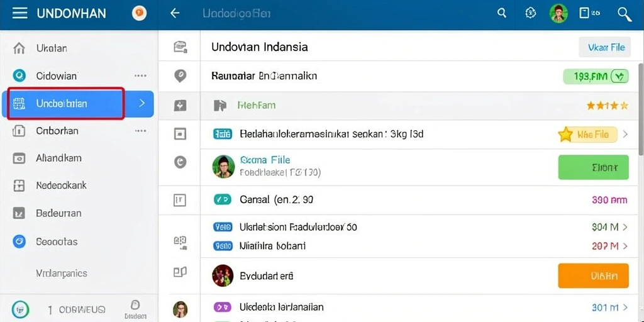Screen dimensions: 644x322
Task: Open the user avatar in the header
Action: click(x=558, y=14)
